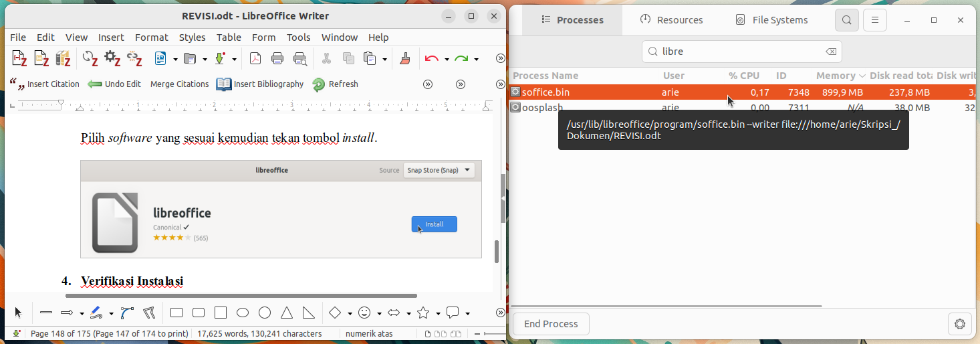Open the Undo history dropdown arrow
Screen dimensions: 980x344
[447, 59]
